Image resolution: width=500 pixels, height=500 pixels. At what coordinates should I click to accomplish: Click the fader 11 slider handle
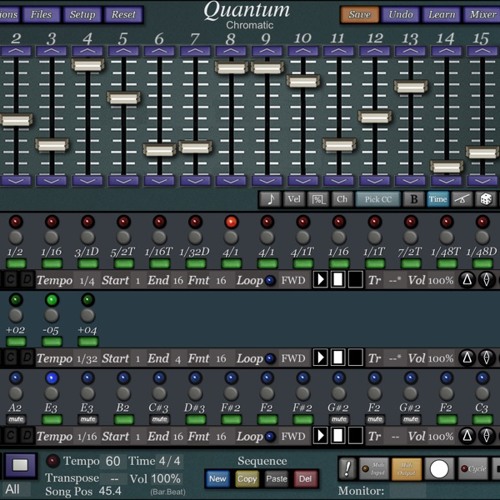[x=339, y=145]
